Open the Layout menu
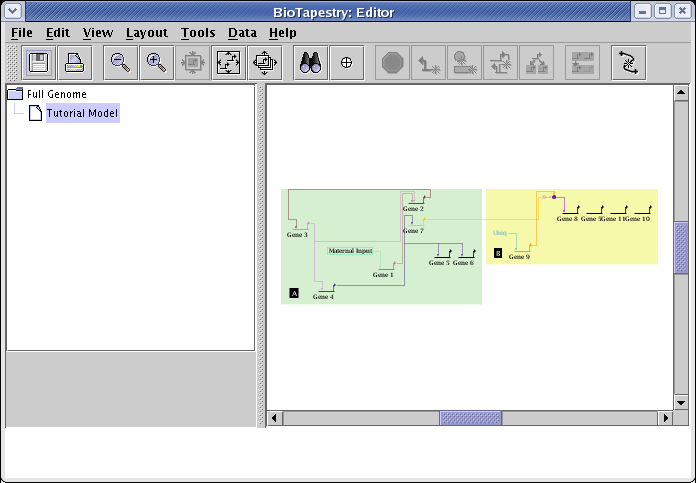696x483 pixels. pos(146,32)
